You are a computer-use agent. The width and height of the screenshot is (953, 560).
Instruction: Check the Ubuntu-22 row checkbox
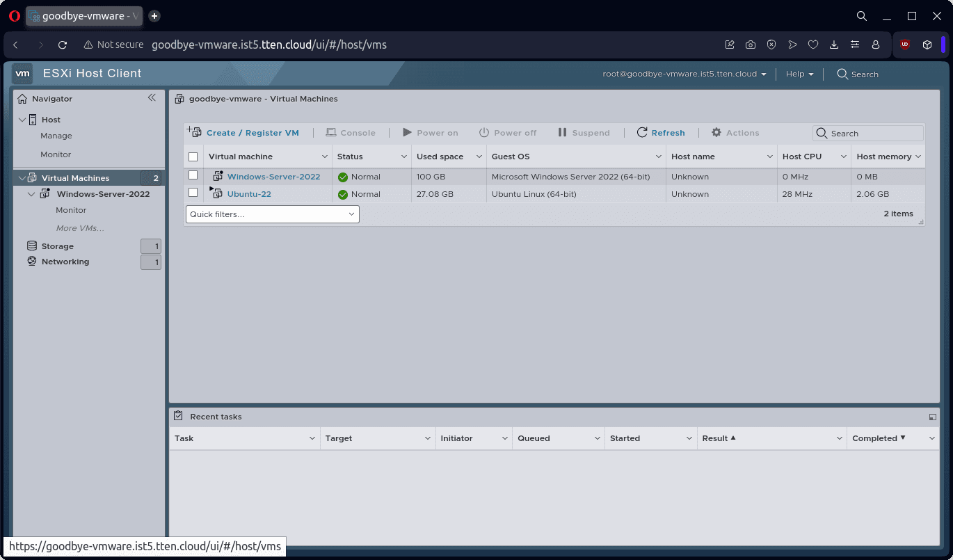tap(193, 193)
